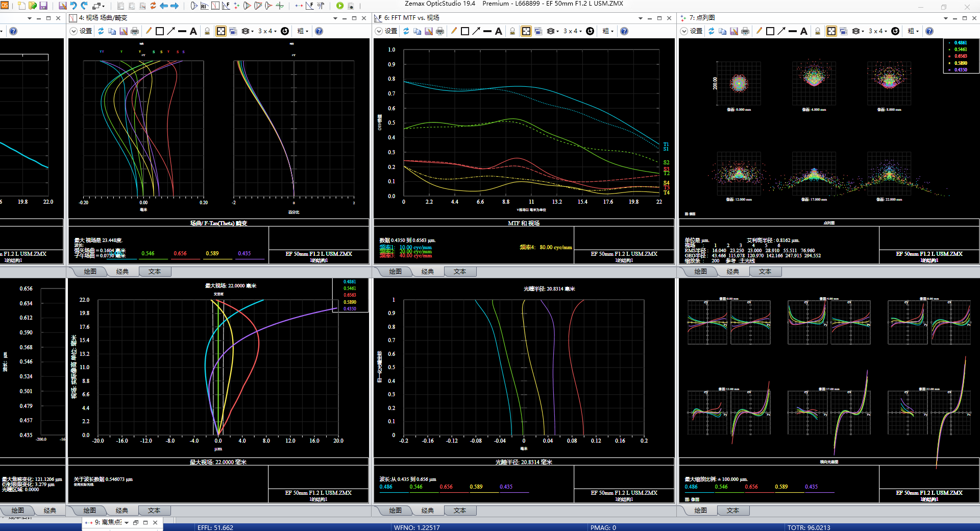
Task: Open the green cross icon in main toolbar
Action: (280, 6)
